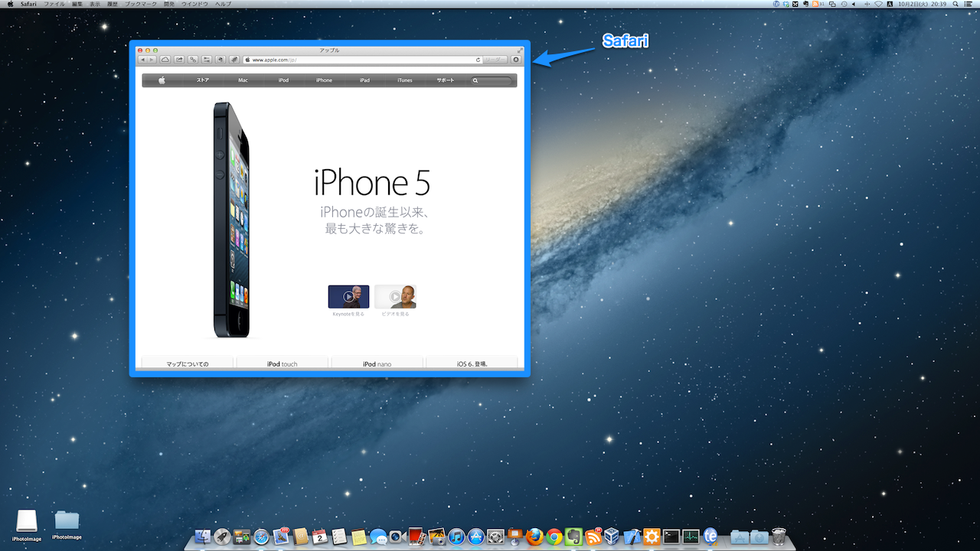Play the ビデオを見る video thumbnail

click(395, 297)
